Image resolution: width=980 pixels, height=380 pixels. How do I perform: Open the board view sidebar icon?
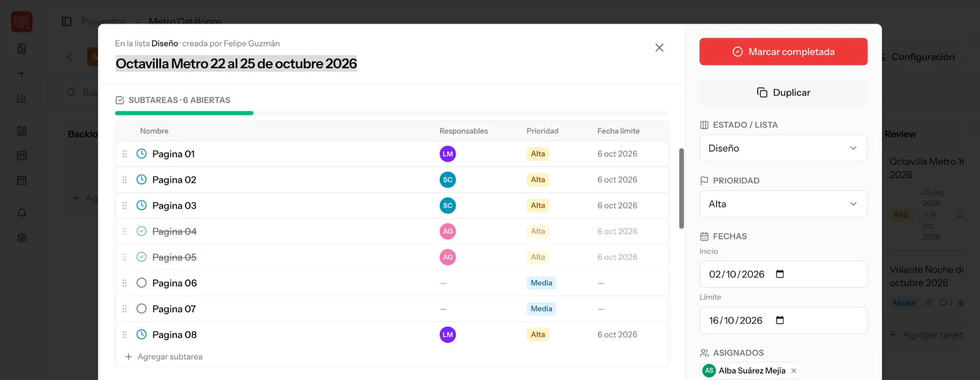click(x=22, y=156)
